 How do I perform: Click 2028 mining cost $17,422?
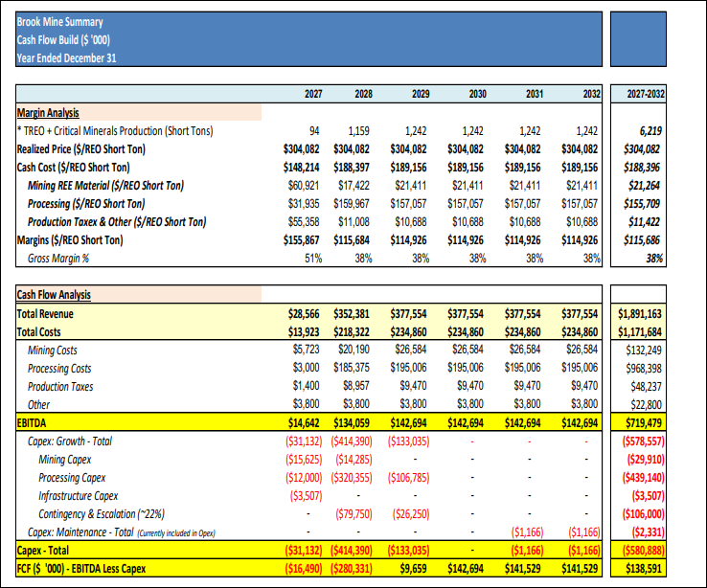coord(353,186)
